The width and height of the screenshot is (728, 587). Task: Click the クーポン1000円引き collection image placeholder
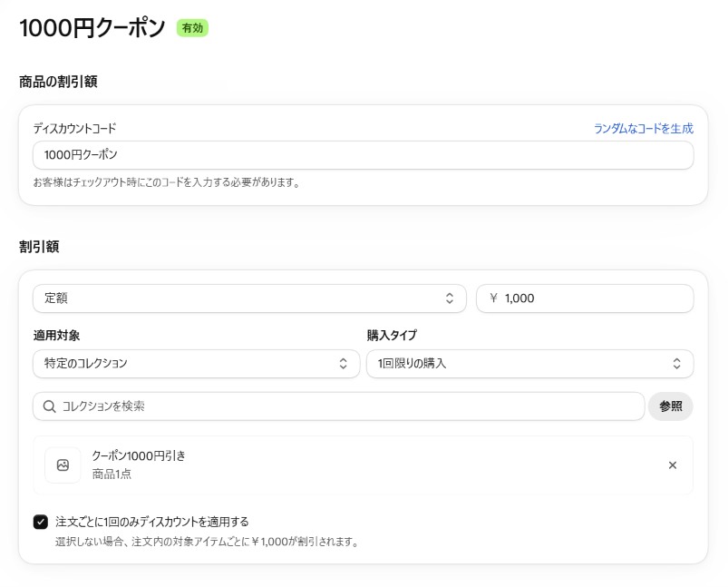[x=63, y=465]
